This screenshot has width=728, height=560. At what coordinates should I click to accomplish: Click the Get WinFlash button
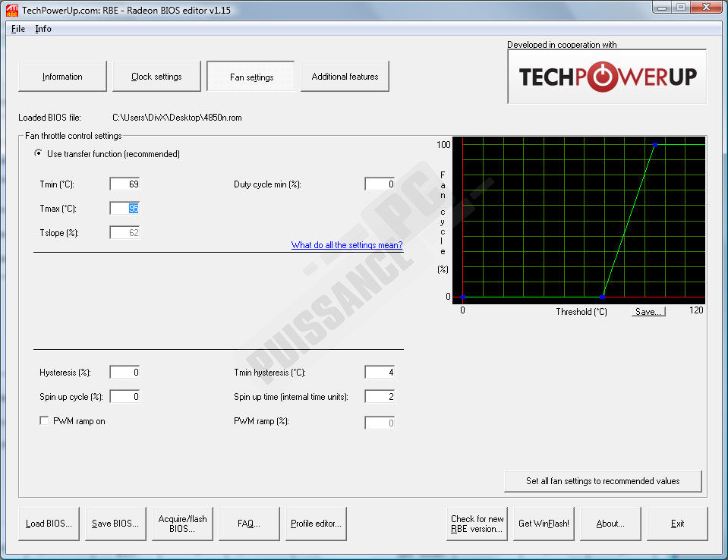[544, 524]
